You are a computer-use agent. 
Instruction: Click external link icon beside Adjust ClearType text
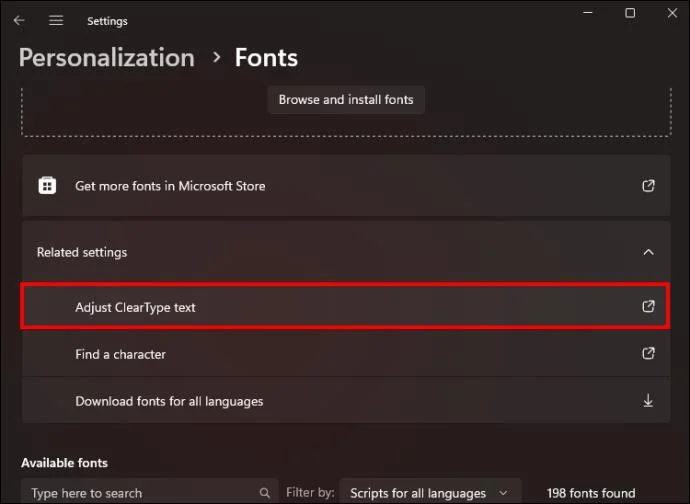(648, 306)
